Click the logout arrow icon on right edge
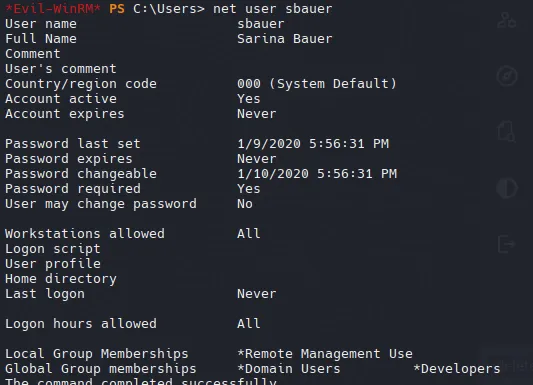Viewport: 533px width, 385px height. (x=506, y=244)
